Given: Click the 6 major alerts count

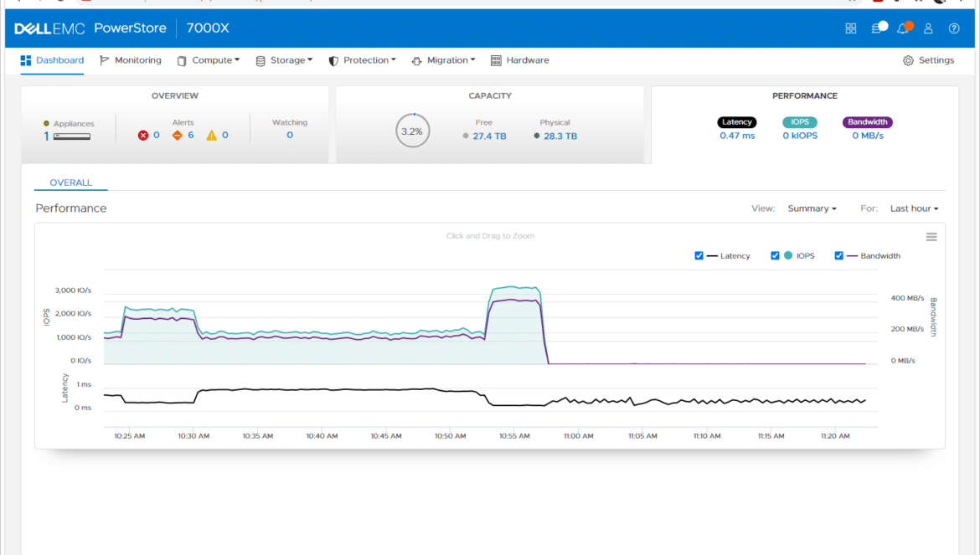Looking at the screenshot, I should [x=191, y=135].
